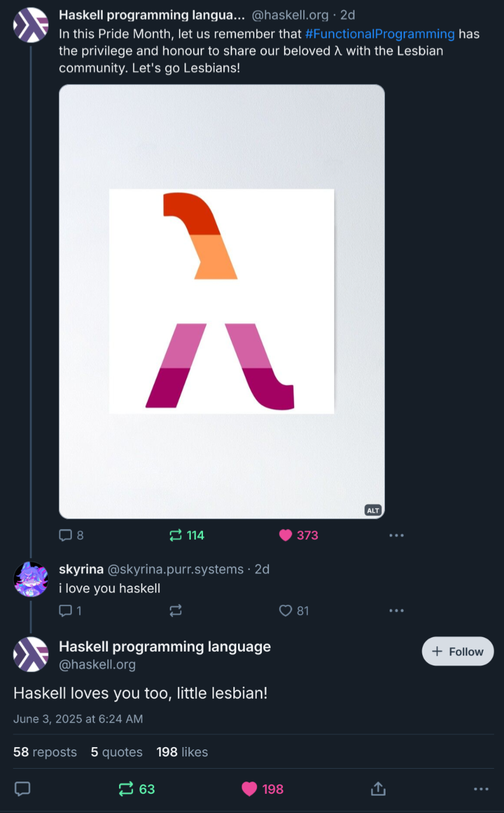Open options menu for skyrina's reply
This screenshot has height=813, width=504.
pos(396,611)
